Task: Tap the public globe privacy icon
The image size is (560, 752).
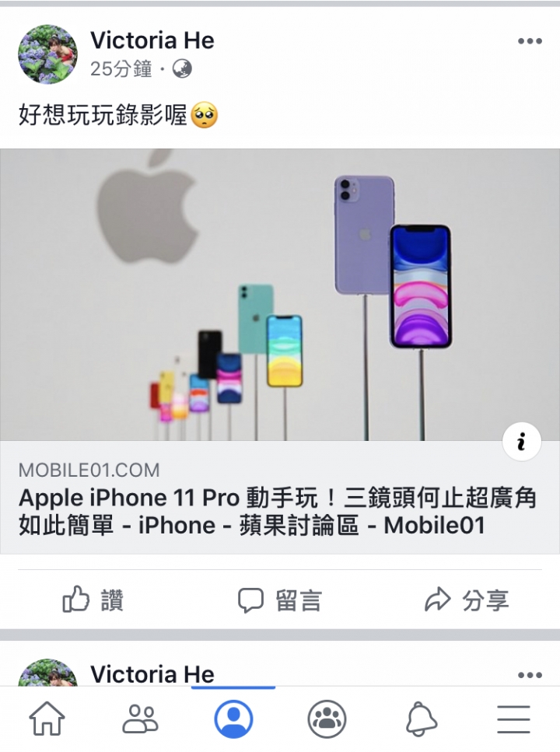Action: pos(182,69)
